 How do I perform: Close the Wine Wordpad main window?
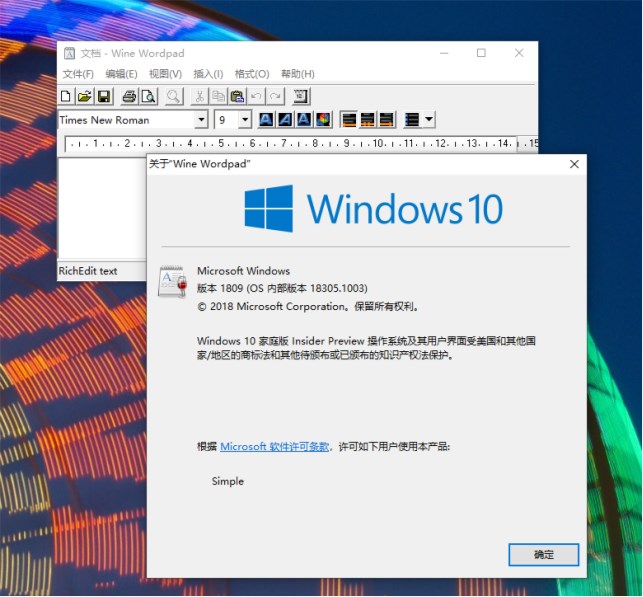(519, 53)
